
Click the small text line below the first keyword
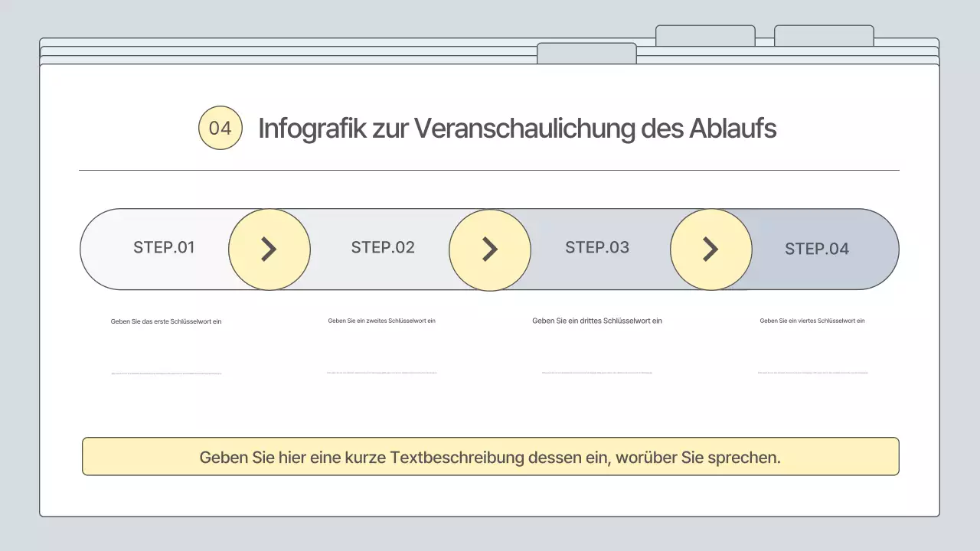166,373
